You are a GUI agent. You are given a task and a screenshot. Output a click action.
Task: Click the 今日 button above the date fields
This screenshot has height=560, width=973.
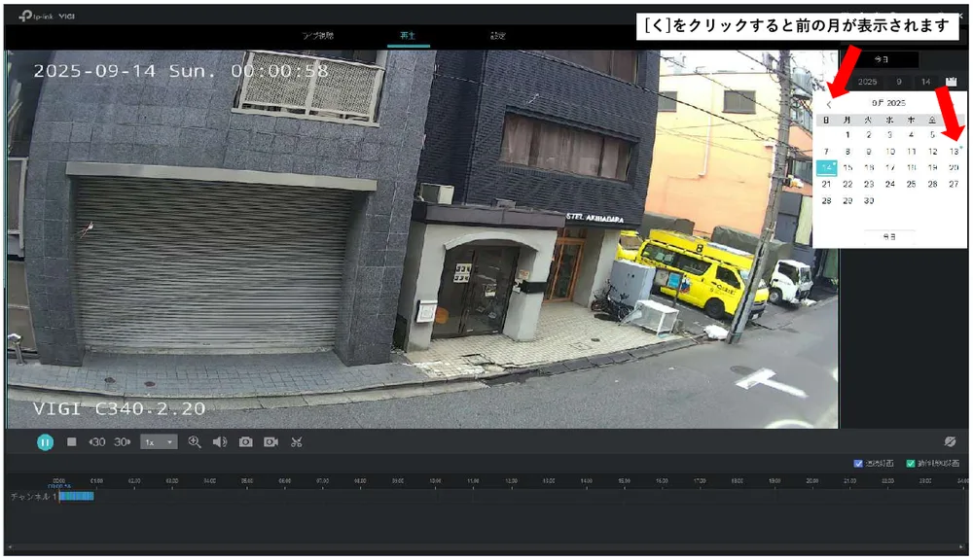tap(882, 59)
